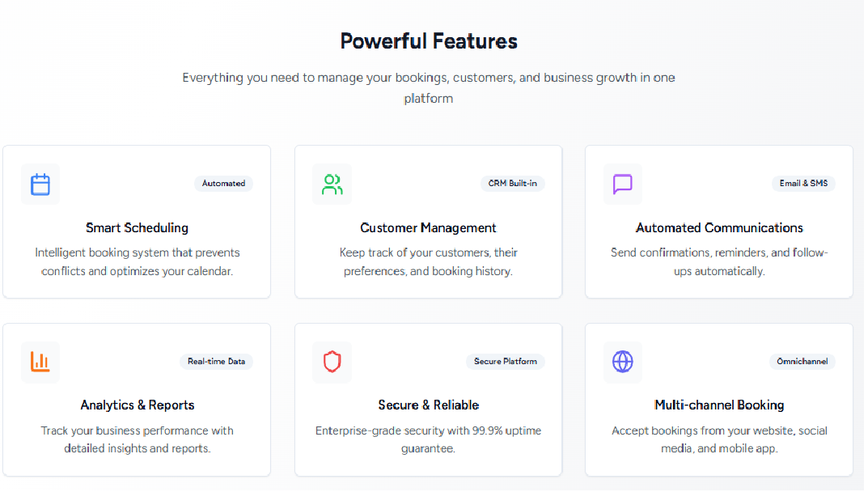Click the Automated Communications title

(x=719, y=228)
